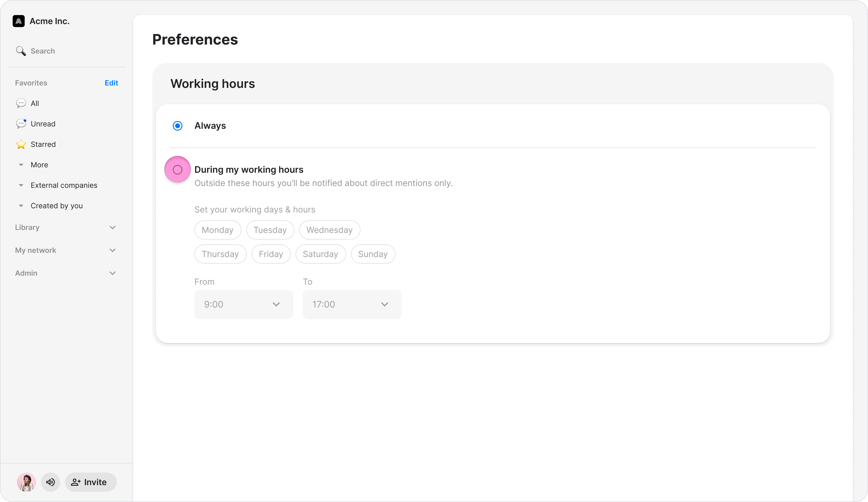Viewport: 868px width, 502px height.
Task: Click the Acme Inc. logo icon
Action: click(19, 21)
